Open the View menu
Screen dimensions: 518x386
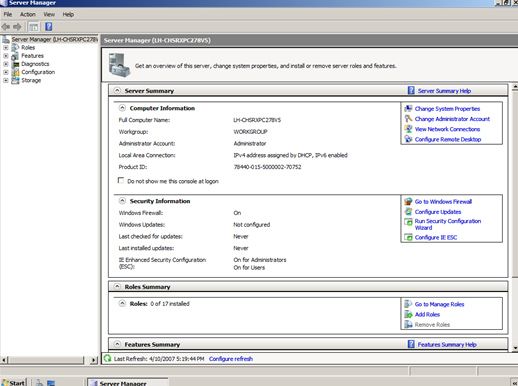(49, 14)
